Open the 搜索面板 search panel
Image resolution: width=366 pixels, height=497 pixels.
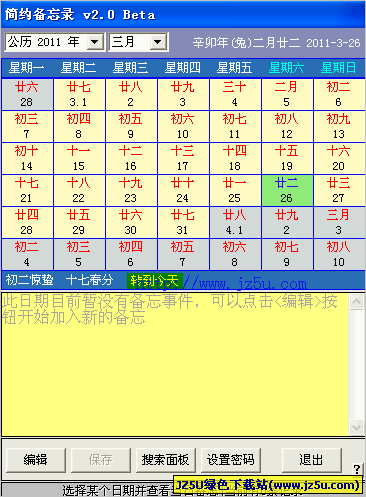165,460
